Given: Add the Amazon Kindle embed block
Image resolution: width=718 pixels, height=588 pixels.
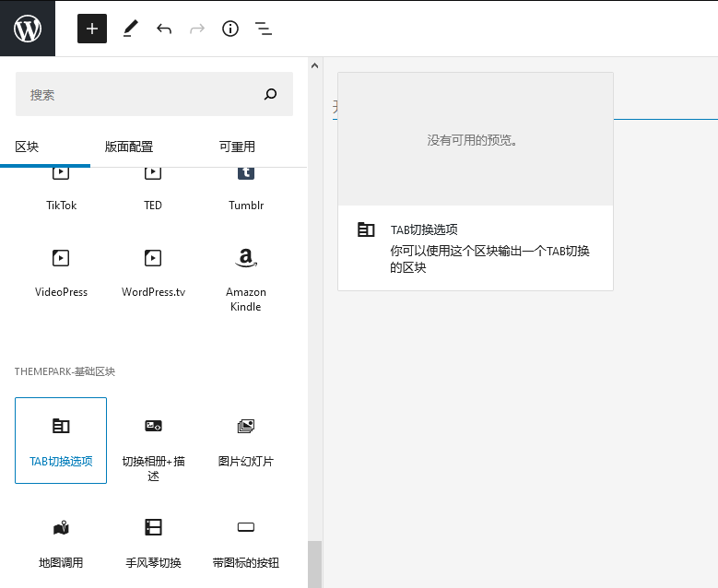Looking at the screenshot, I should tap(246, 276).
